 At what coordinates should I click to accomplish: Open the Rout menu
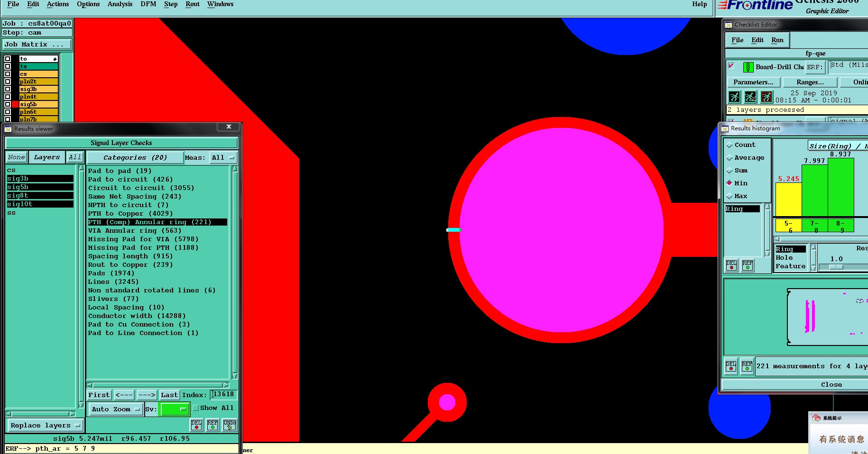[193, 4]
